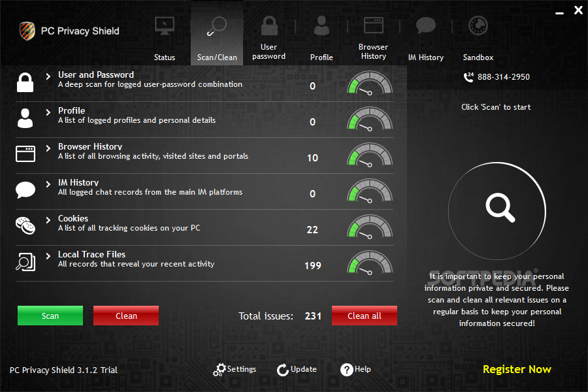Switch to the Status tab
588x392 pixels.
[x=164, y=57]
